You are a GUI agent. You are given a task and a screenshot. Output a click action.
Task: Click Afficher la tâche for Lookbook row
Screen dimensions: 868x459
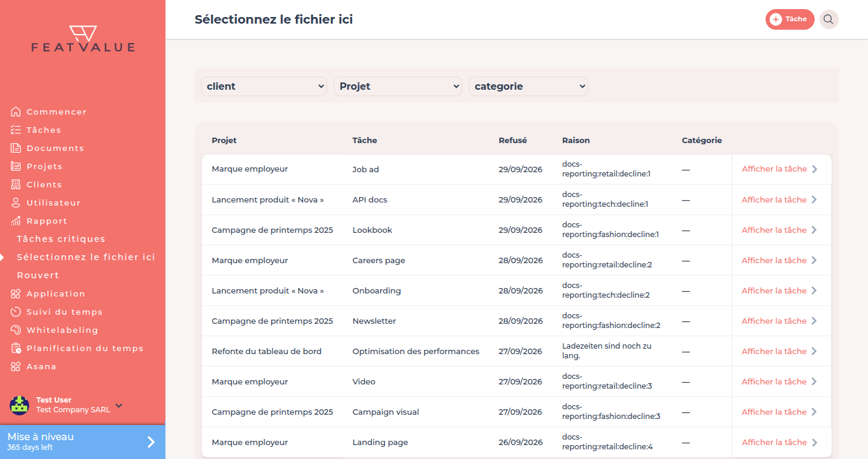point(780,230)
